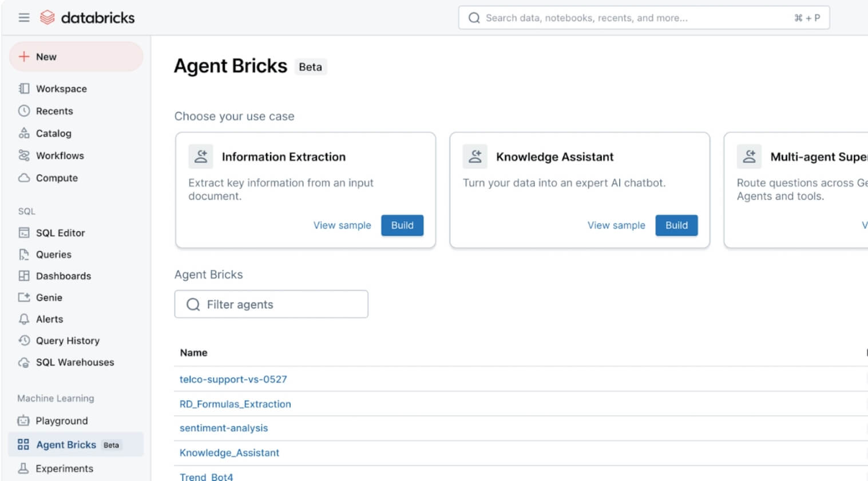This screenshot has width=868, height=481.
Task: Click the Machine Learning section label
Action: (x=56, y=398)
